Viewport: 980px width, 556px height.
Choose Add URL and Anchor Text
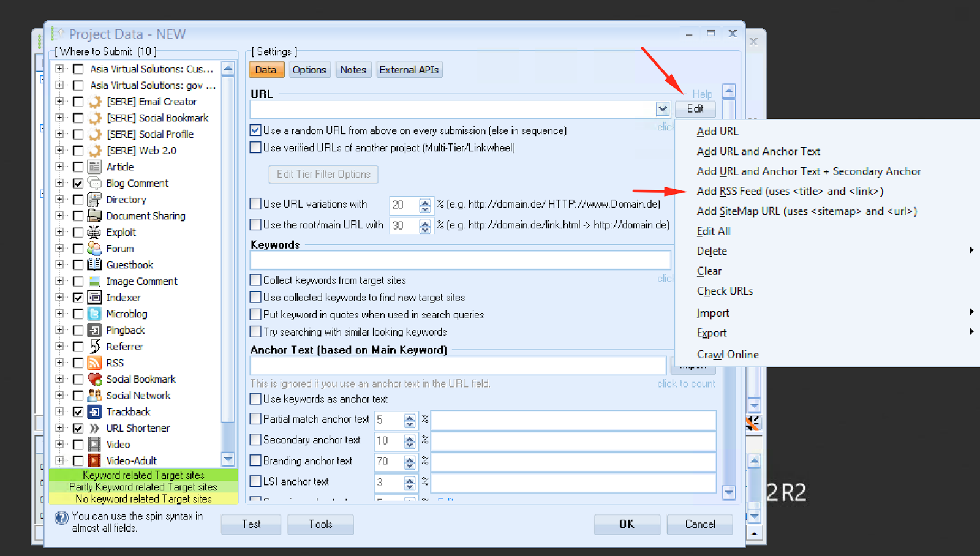(758, 151)
